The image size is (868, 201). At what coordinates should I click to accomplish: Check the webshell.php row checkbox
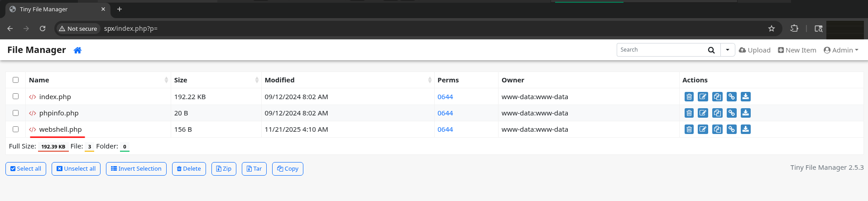click(x=16, y=129)
